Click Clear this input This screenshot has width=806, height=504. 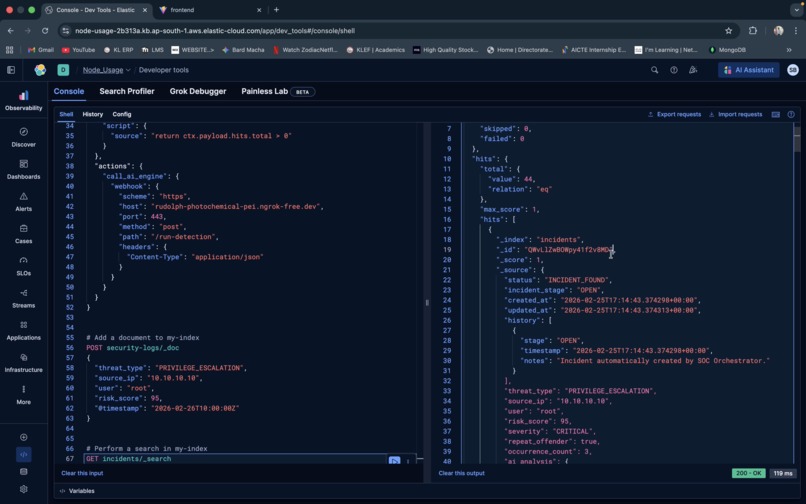pyautogui.click(x=82, y=473)
